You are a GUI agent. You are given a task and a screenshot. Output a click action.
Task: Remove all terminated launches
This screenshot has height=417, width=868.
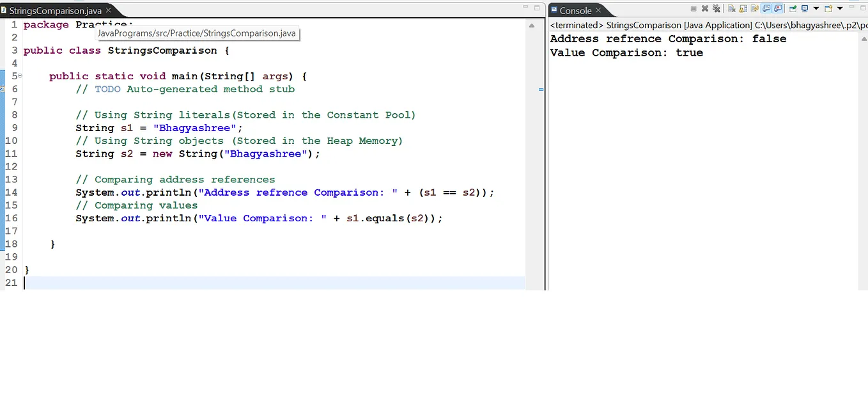click(x=717, y=8)
